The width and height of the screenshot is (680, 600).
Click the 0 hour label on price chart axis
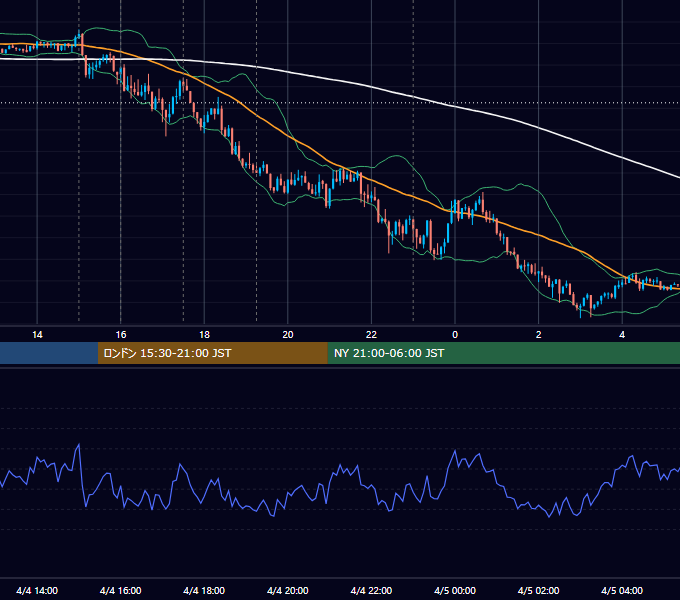pyautogui.click(x=455, y=335)
